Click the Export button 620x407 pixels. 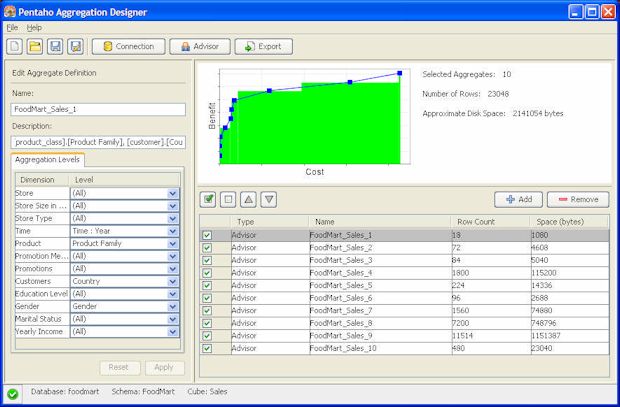pyautogui.click(x=264, y=47)
